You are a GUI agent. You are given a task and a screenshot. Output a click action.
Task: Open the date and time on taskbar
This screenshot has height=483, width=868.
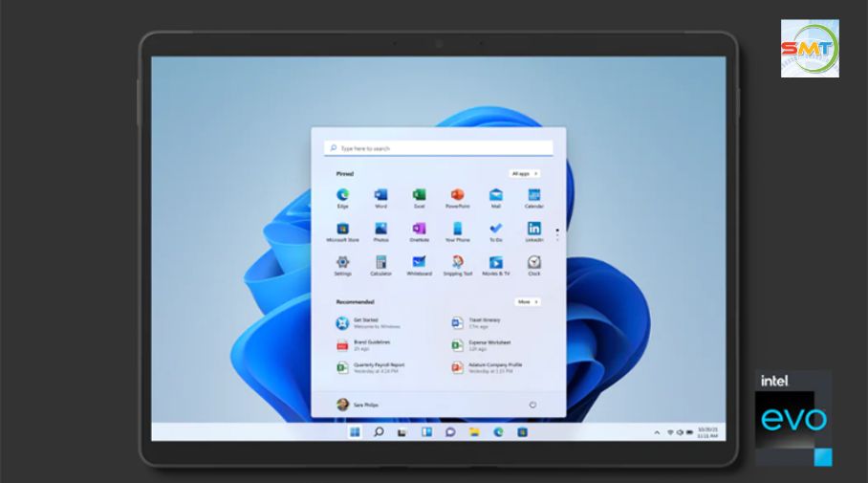tap(707, 432)
